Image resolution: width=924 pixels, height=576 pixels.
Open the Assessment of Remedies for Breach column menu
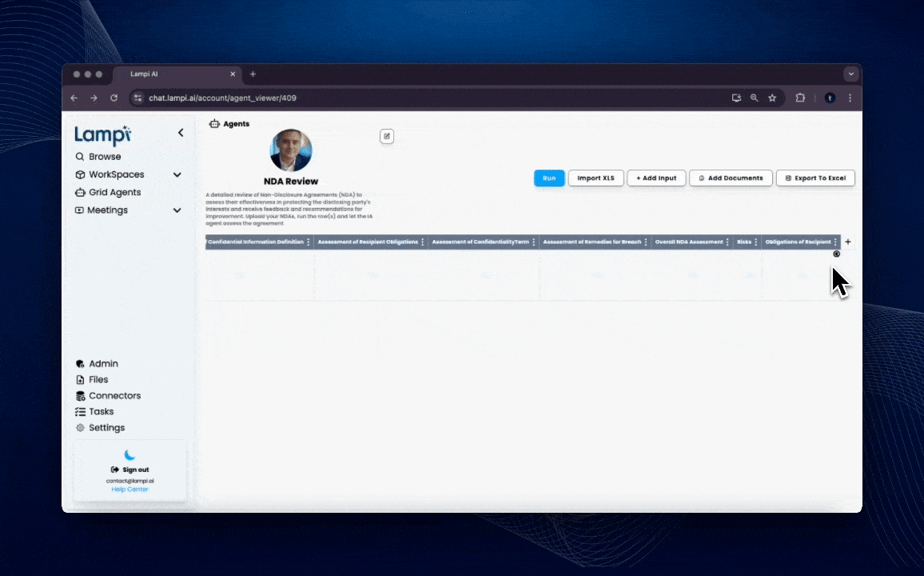(x=646, y=242)
